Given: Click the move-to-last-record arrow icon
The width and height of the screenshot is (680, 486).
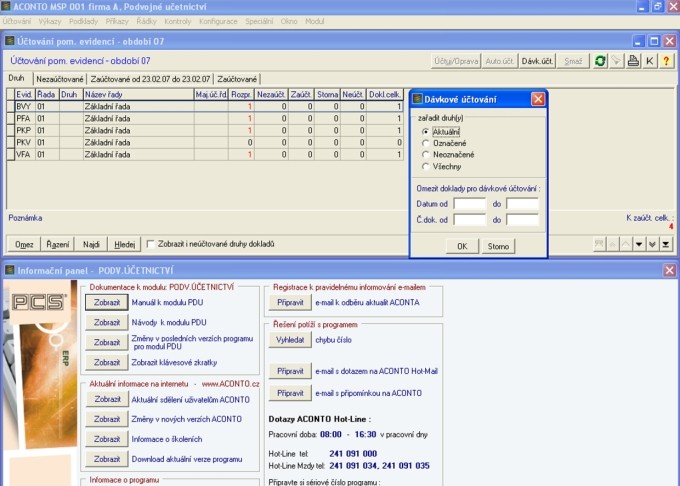Looking at the screenshot, I should click(x=666, y=243).
